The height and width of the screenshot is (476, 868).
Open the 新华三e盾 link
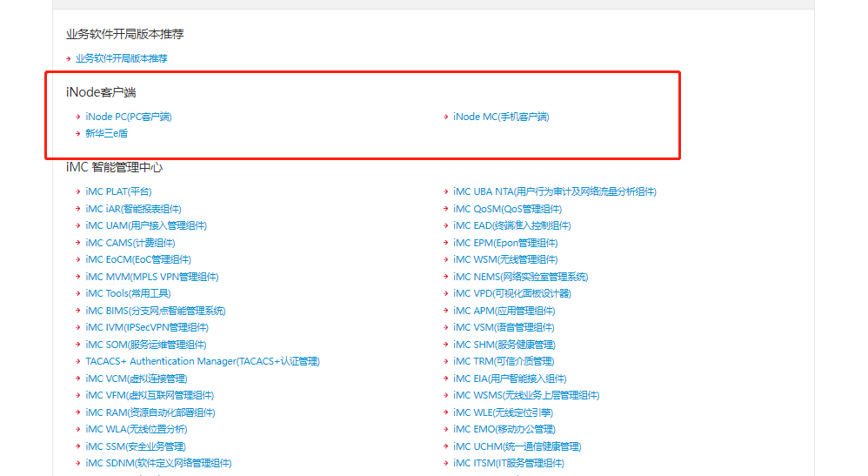[x=106, y=133]
